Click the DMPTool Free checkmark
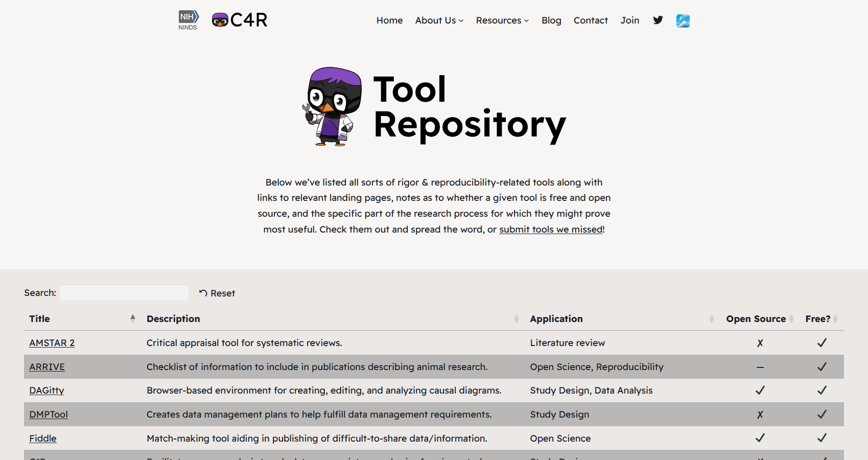Image resolution: width=868 pixels, height=460 pixels. 822,414
